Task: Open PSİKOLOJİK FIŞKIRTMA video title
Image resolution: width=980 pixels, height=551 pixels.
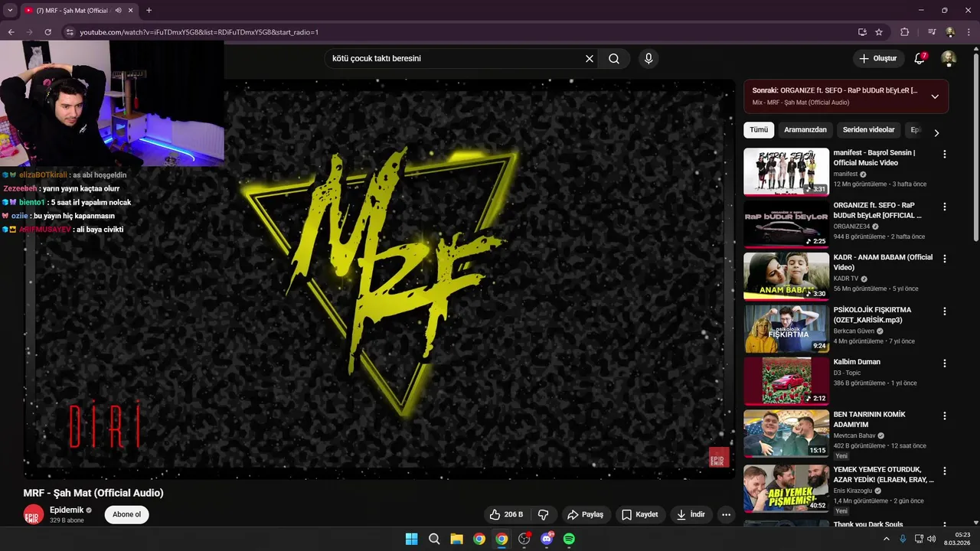Action: click(x=872, y=315)
